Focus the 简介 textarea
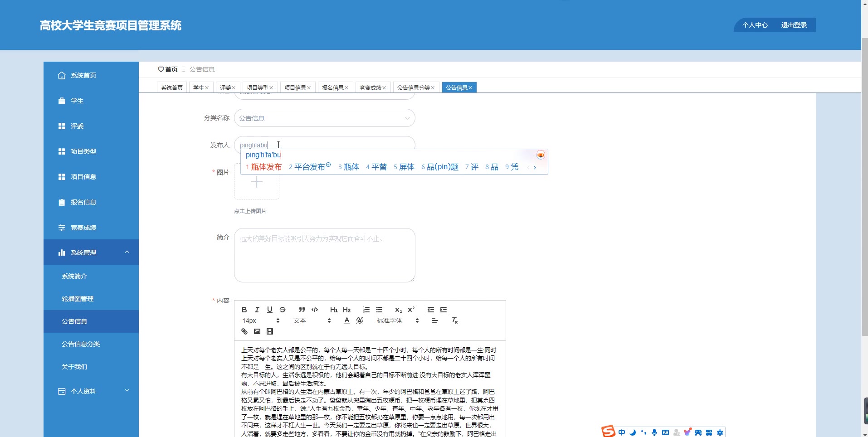The image size is (868, 437). pyautogui.click(x=325, y=255)
